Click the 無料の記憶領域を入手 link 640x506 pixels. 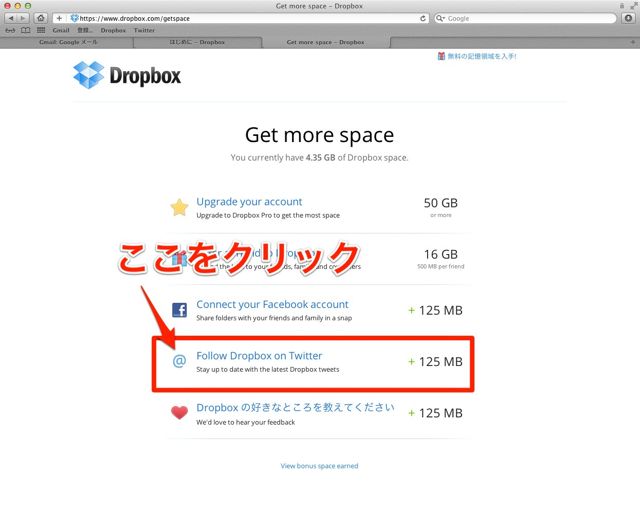coord(482,56)
